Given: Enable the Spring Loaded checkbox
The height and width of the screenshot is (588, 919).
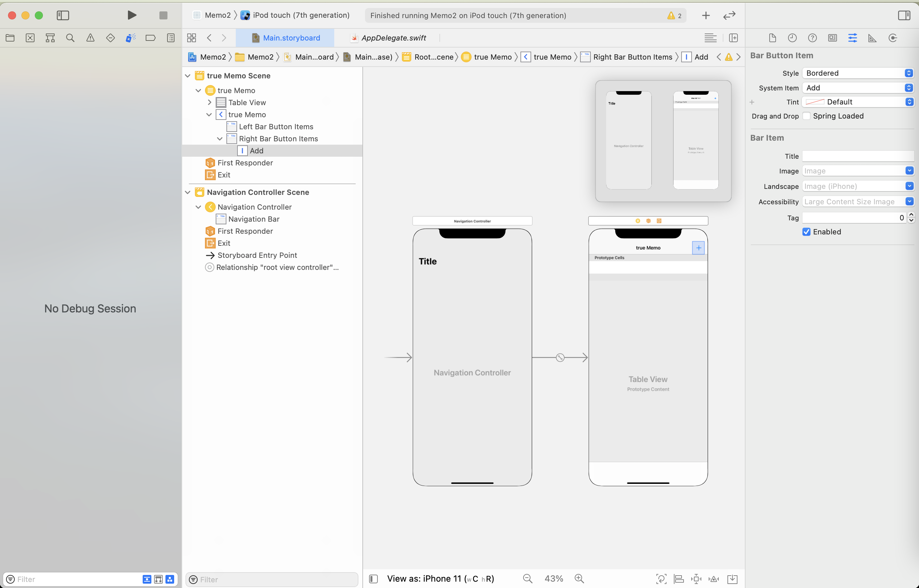Looking at the screenshot, I should pos(806,116).
